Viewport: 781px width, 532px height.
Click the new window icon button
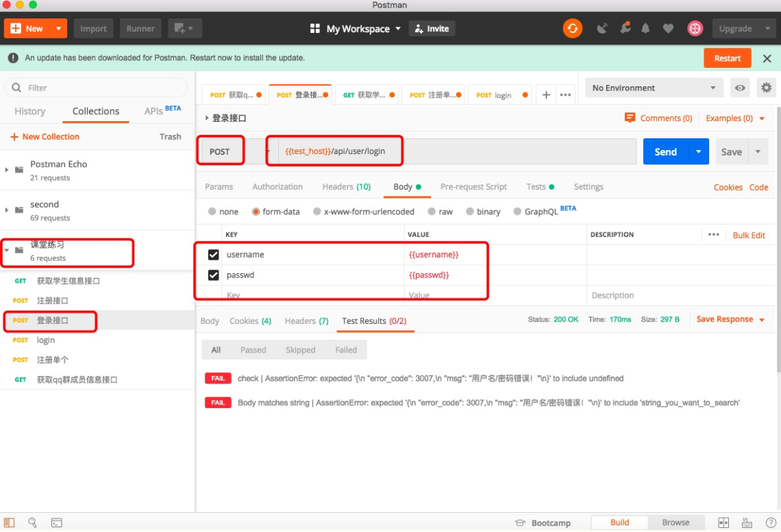coord(184,28)
